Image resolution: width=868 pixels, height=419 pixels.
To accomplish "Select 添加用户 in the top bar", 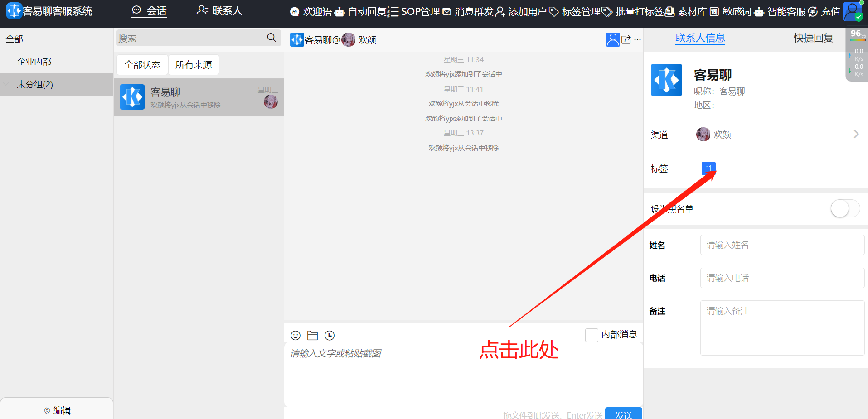I will pyautogui.click(x=521, y=12).
